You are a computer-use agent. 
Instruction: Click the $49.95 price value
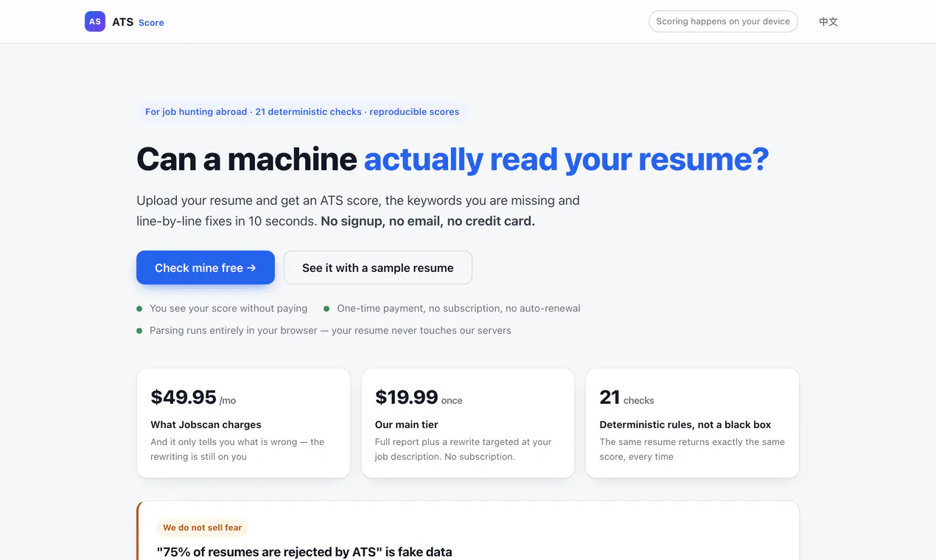184,397
